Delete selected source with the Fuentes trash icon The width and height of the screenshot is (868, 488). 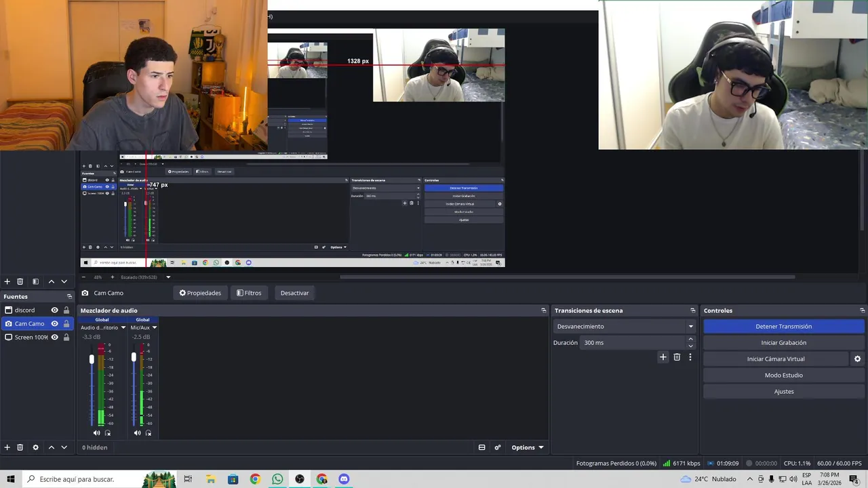click(x=20, y=447)
